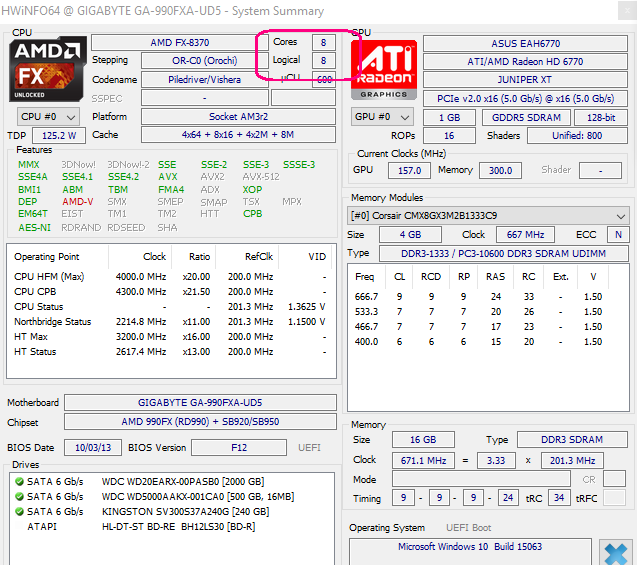This screenshot has width=637, height=565.
Task: Click the AES-NI feature label
Action: click(x=35, y=228)
